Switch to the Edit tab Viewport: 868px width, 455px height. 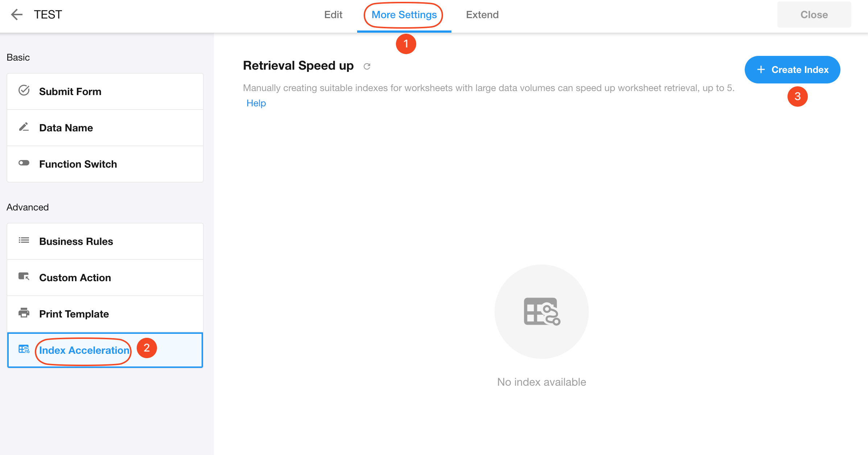(x=333, y=15)
